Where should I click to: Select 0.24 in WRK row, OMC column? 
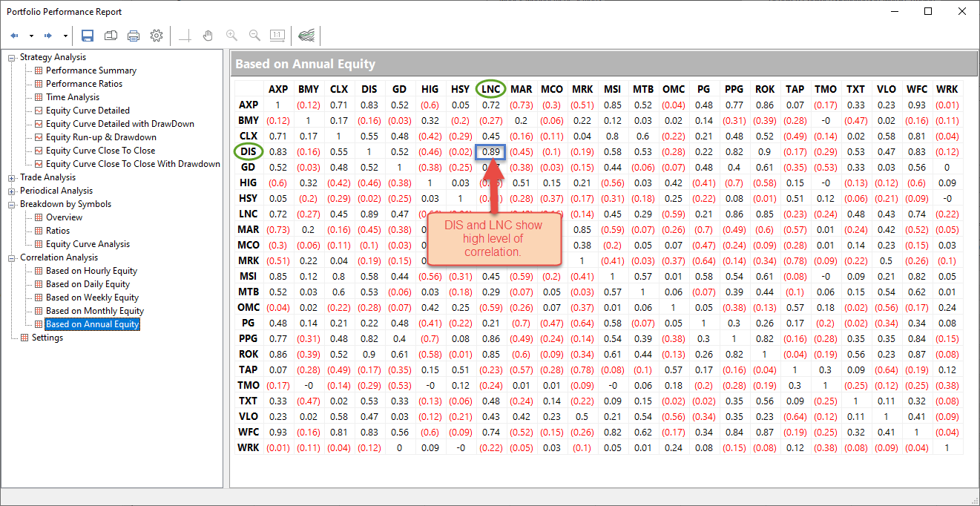coord(674,447)
